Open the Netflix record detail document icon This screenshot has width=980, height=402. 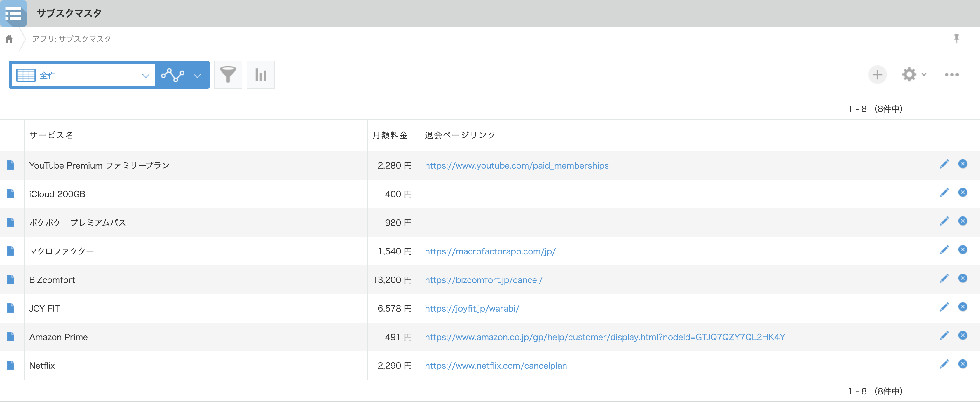click(10, 365)
